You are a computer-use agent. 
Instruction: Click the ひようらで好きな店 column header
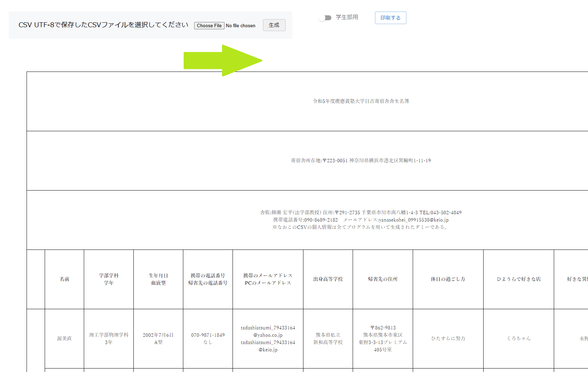(519, 279)
